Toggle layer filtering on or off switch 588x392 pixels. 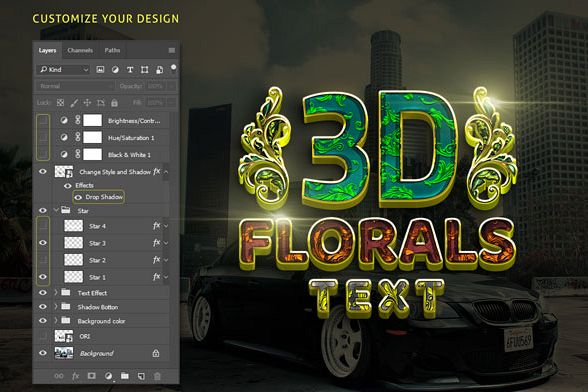tap(173, 68)
